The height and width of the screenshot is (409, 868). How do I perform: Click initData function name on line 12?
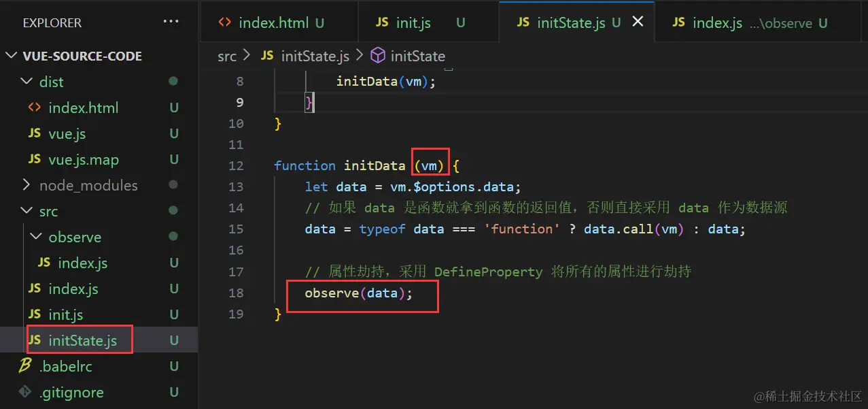pyautogui.click(x=375, y=165)
